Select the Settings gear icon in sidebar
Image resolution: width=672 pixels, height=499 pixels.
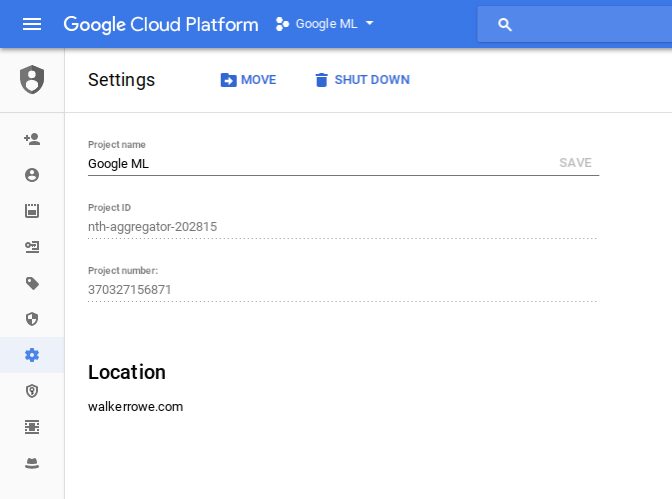32,355
